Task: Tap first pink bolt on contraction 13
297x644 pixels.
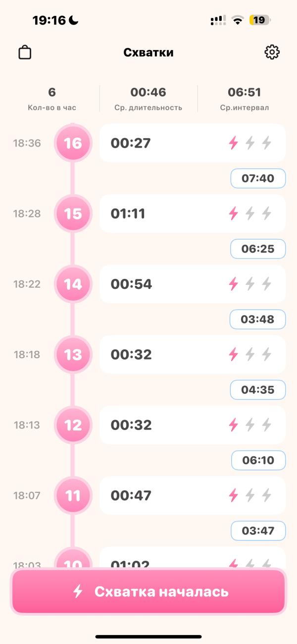Action: click(x=233, y=354)
